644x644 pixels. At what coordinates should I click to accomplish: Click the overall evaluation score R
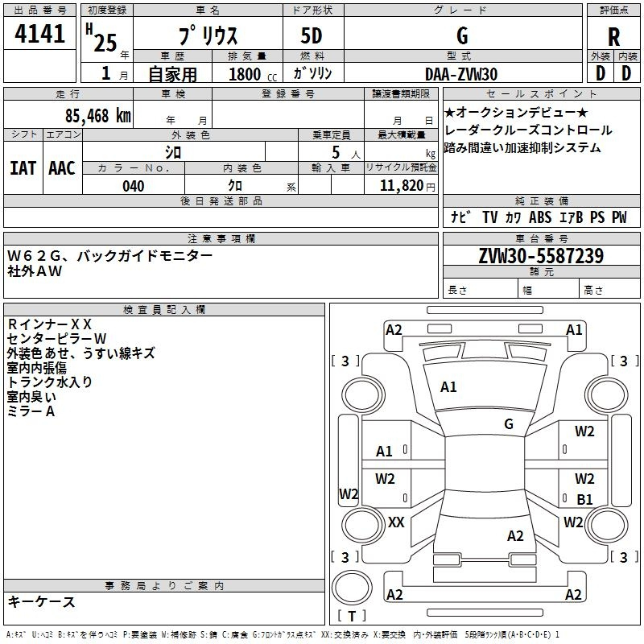pos(613,37)
